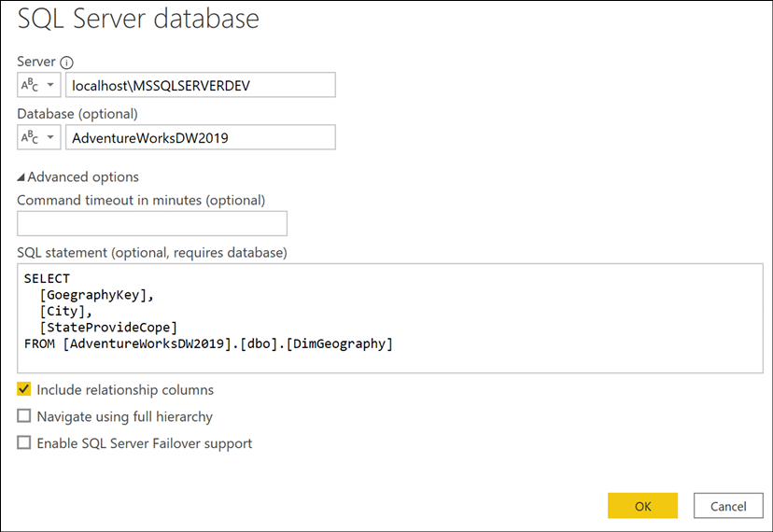
Task: Click the OK button
Action: pyautogui.click(x=642, y=505)
